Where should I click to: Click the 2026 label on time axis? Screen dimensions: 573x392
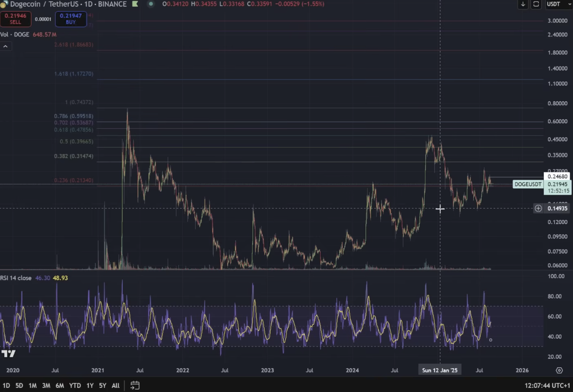522,370
